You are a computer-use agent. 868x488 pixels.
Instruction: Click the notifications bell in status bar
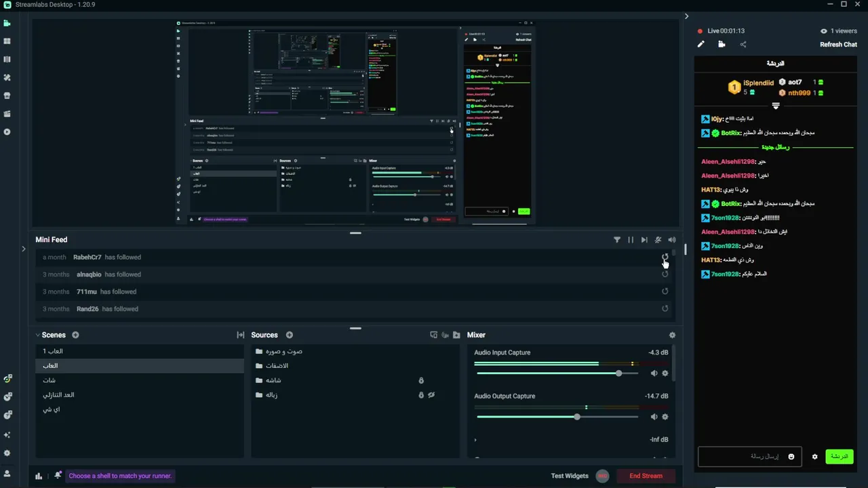pos(58,475)
